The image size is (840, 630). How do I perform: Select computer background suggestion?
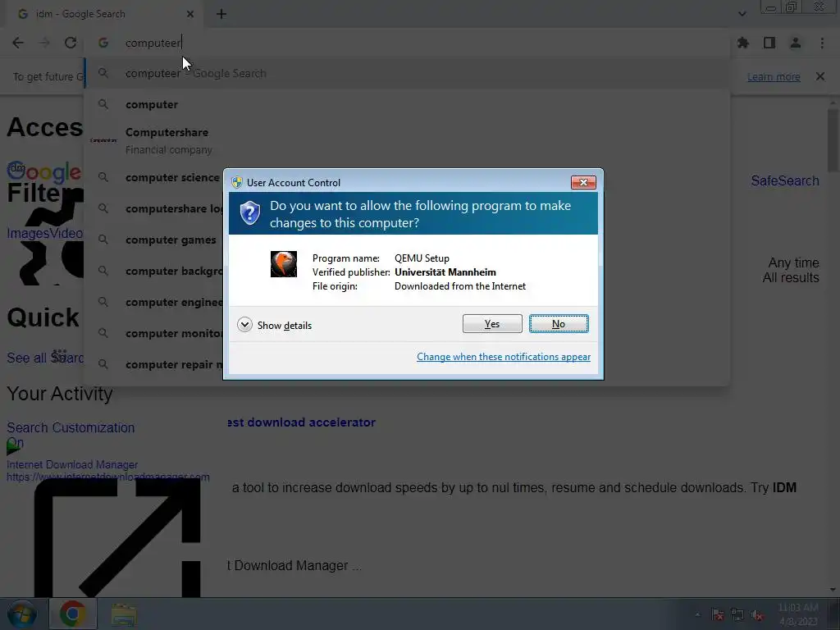click(x=155, y=271)
